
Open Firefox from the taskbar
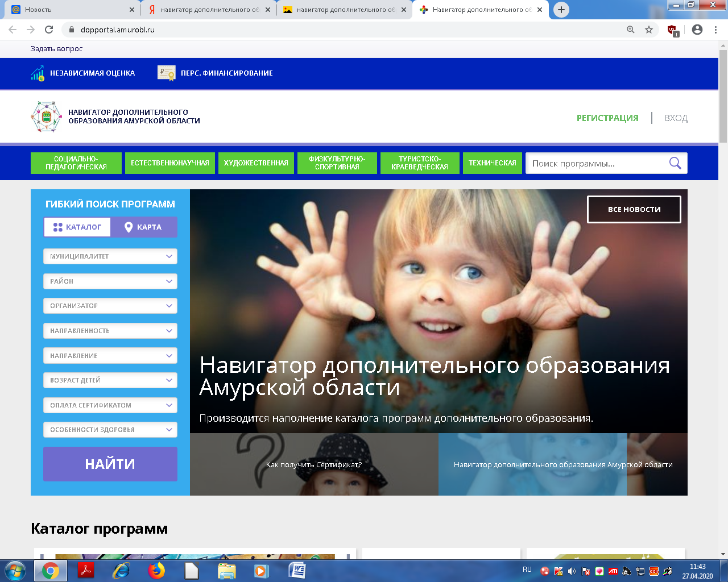tap(156, 571)
